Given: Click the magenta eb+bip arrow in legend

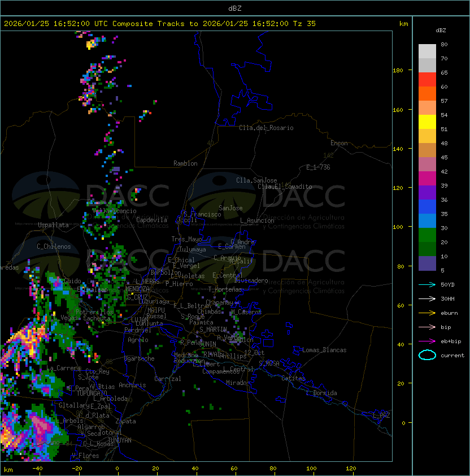Looking at the screenshot, I should [427, 341].
